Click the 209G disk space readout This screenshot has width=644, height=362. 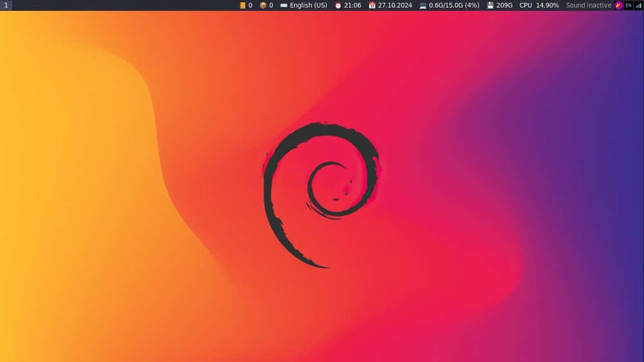[x=504, y=5]
